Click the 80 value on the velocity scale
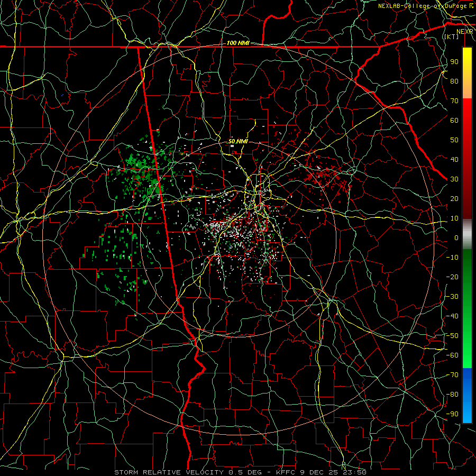This screenshot has height=476, width=476. 454,81
